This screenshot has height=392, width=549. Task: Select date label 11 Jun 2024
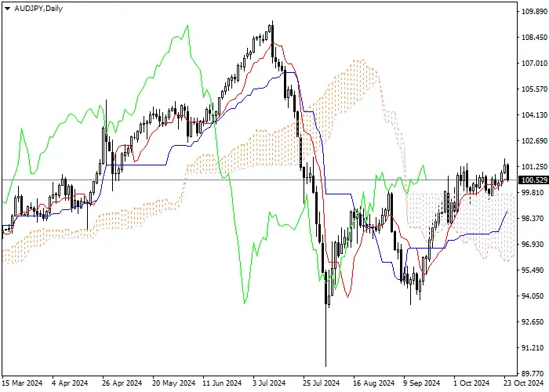[x=223, y=383]
